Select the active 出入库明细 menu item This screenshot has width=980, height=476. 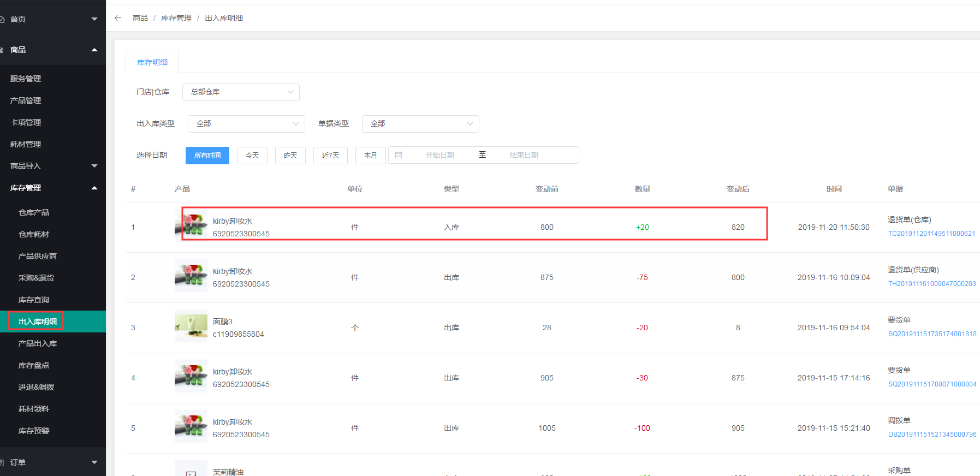53,322
